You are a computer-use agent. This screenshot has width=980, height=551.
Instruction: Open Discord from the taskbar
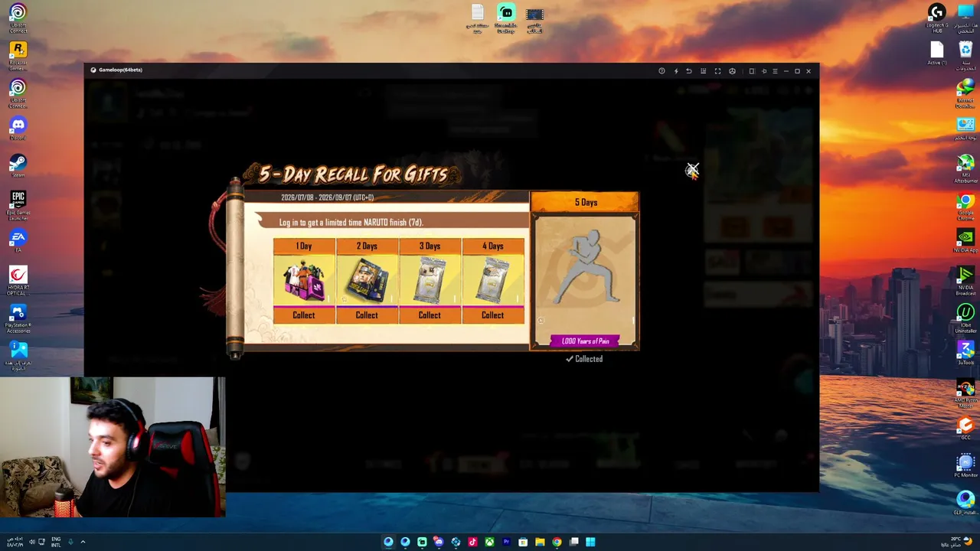coord(439,542)
